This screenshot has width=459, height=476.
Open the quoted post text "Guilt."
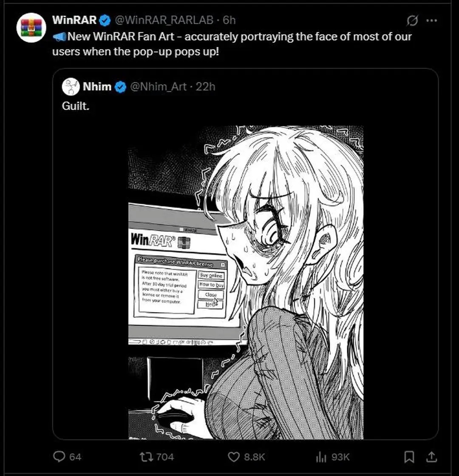pos(76,106)
